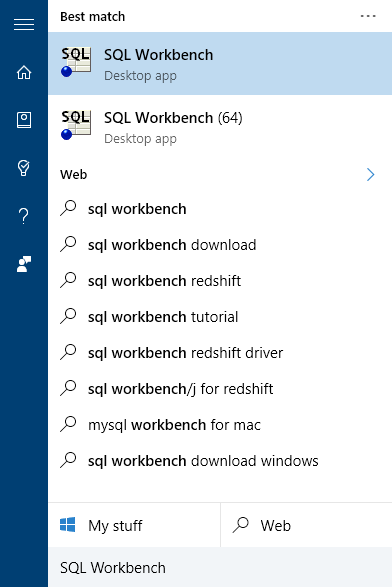Launch SQL Workbench best match result
The height and width of the screenshot is (587, 392).
tap(220, 63)
